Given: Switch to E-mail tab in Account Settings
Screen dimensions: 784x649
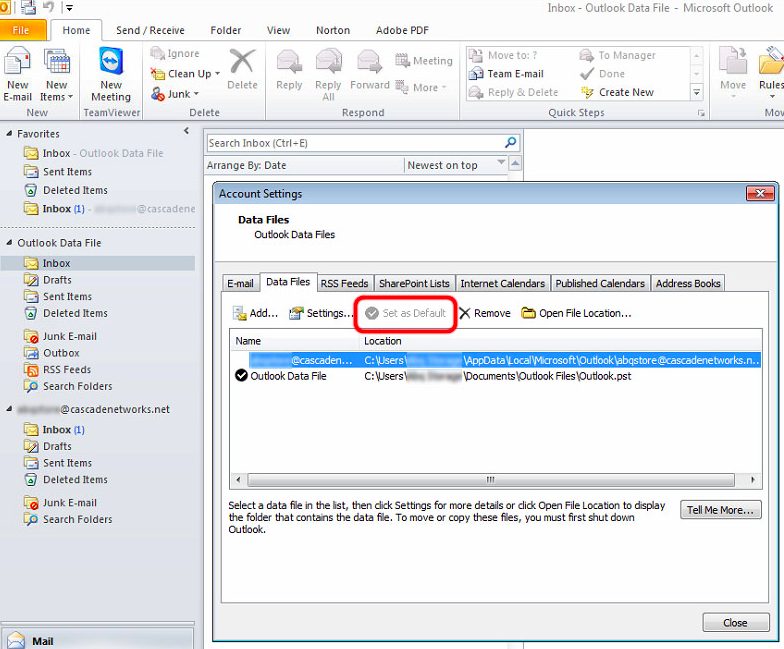Looking at the screenshot, I should [240, 284].
